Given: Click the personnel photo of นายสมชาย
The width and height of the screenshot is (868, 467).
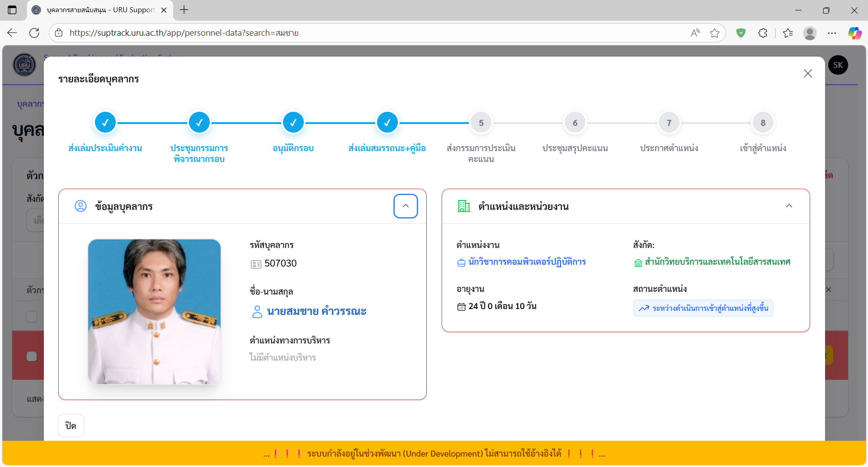Looking at the screenshot, I should pos(154,311).
